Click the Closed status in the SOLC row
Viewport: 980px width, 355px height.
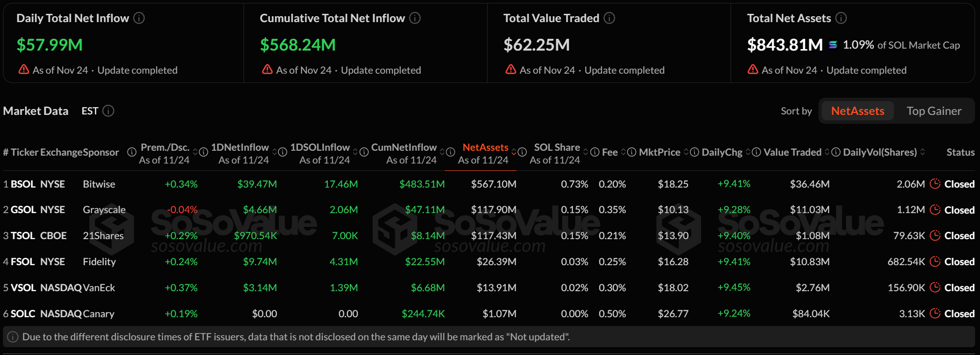[x=959, y=314]
